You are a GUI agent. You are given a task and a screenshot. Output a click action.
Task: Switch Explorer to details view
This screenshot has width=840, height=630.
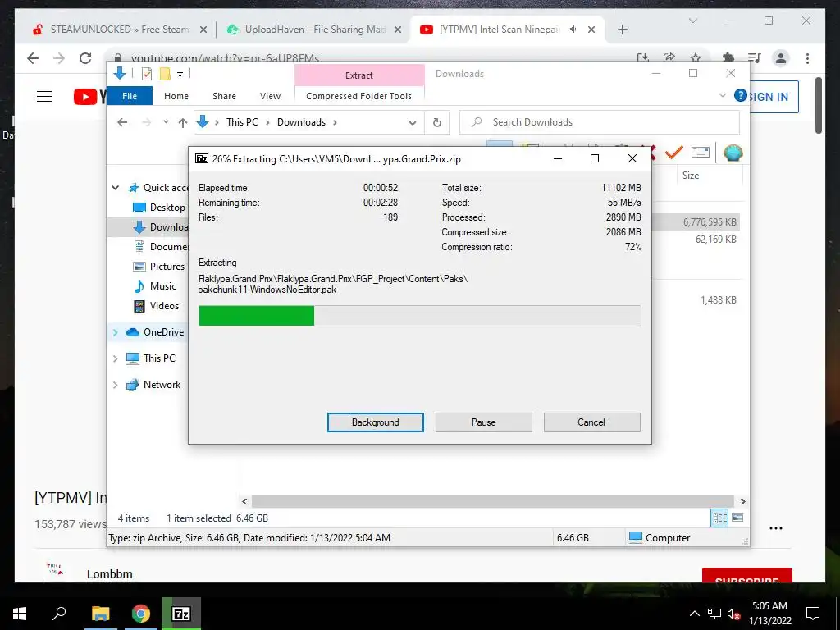coord(719,518)
